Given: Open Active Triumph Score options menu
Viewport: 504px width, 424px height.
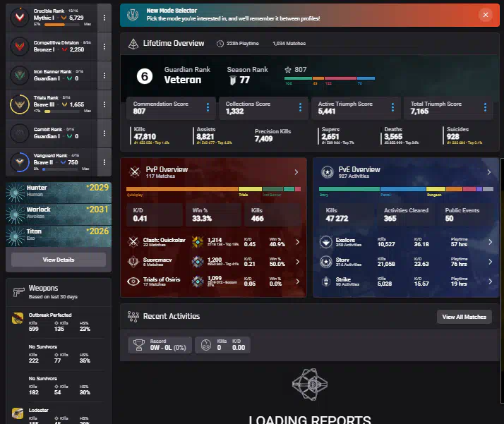Looking at the screenshot, I should point(392,107).
